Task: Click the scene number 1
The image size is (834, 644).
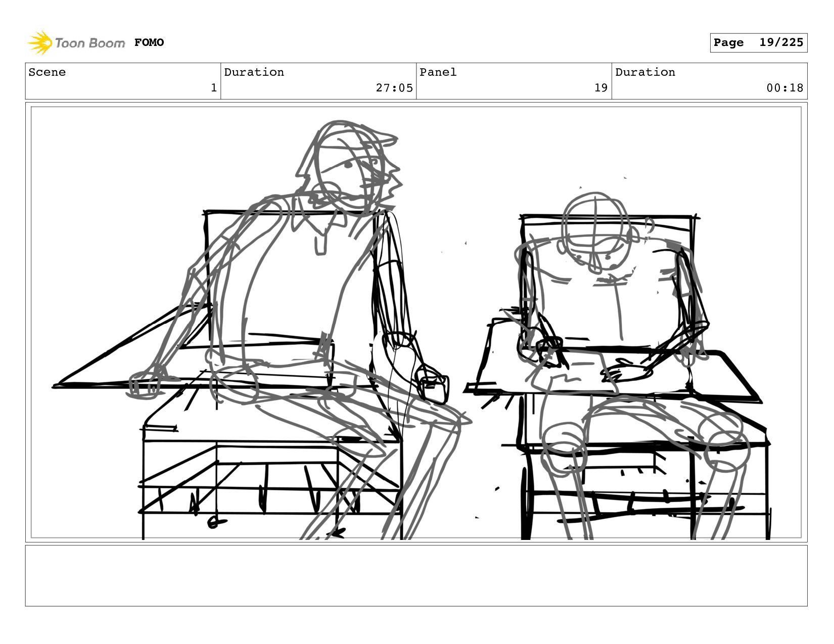Action: [x=214, y=88]
